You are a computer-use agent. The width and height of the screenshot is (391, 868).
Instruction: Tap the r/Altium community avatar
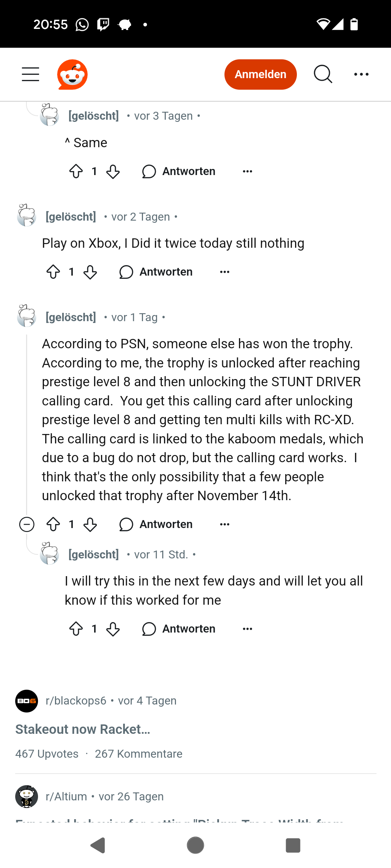click(x=27, y=796)
